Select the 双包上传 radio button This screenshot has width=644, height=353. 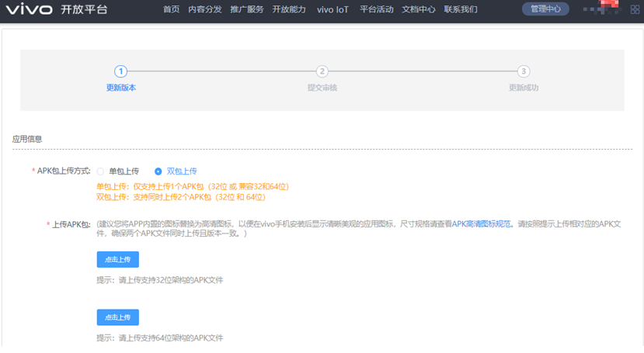coord(158,171)
